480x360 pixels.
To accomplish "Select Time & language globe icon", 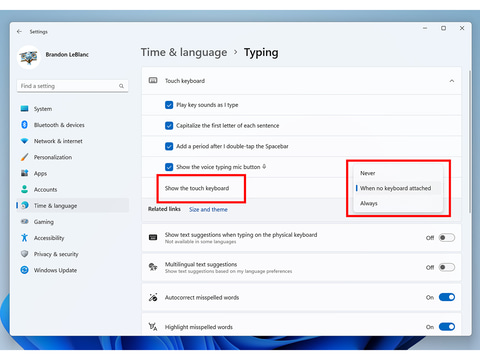I will (x=25, y=205).
